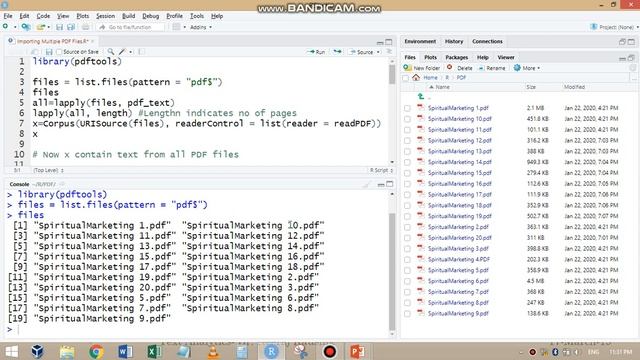Sort files by the Modified column header
Image resolution: width=640 pixels, height=360 pixels.
574,87
